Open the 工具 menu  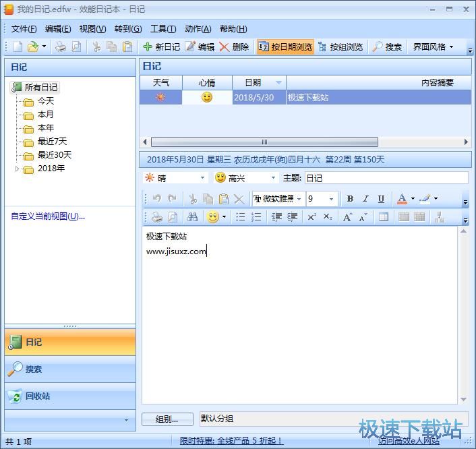pos(163,29)
